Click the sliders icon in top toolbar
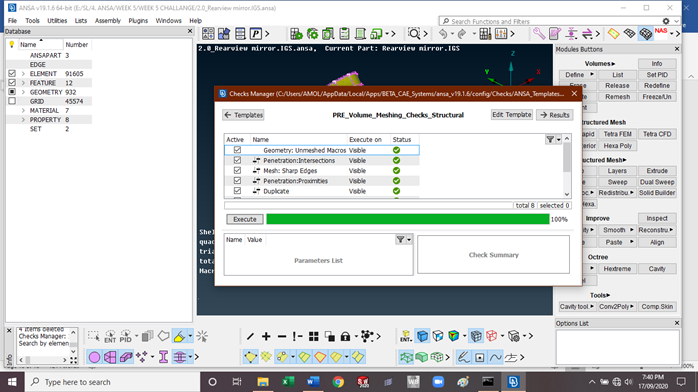This screenshot has width=698, height=392. (x=501, y=34)
